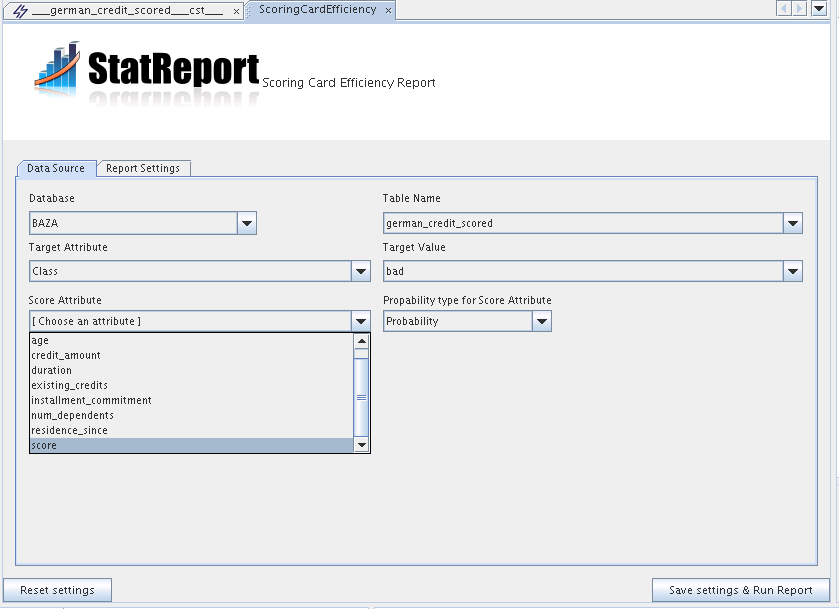The width and height of the screenshot is (839, 609).
Task: Select num_dependents from the attribute list
Action: click(192, 415)
